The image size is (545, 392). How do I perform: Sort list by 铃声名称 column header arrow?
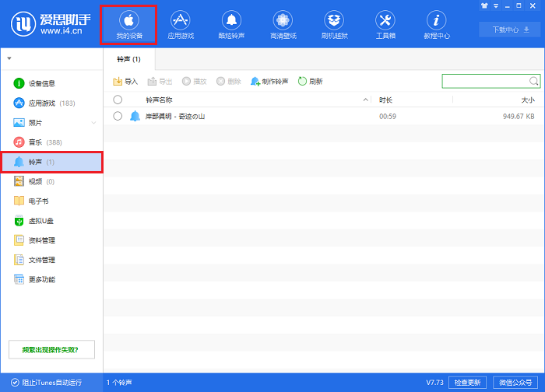(x=366, y=100)
